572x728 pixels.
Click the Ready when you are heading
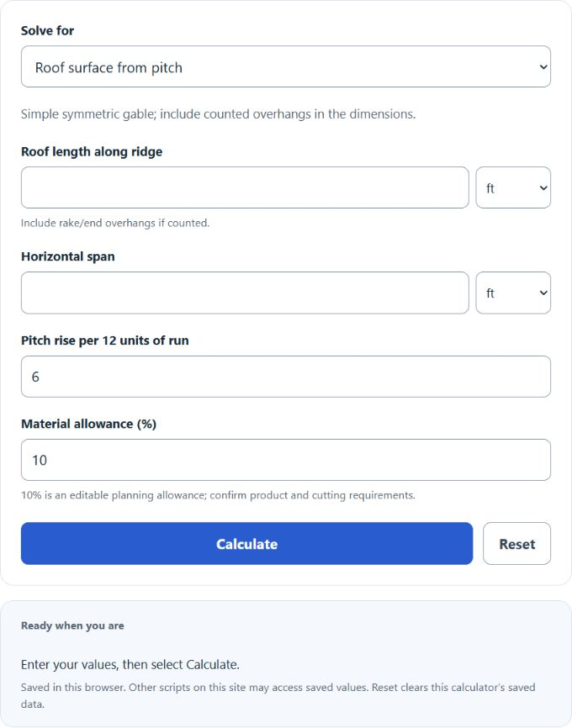(72, 625)
